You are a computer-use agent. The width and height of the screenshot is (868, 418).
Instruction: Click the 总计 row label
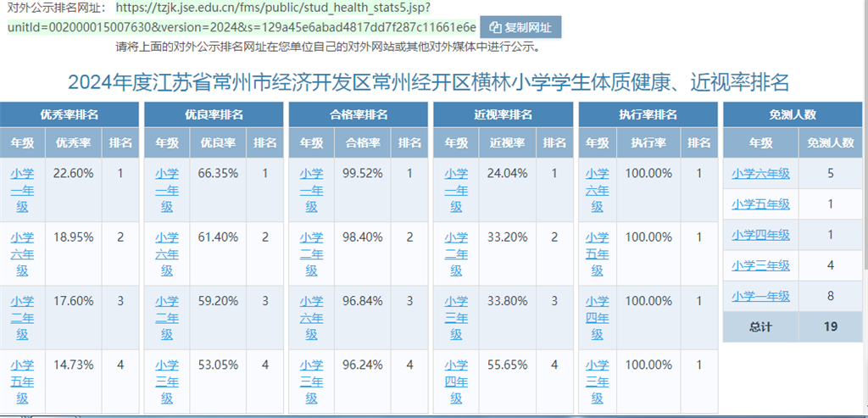click(x=760, y=326)
